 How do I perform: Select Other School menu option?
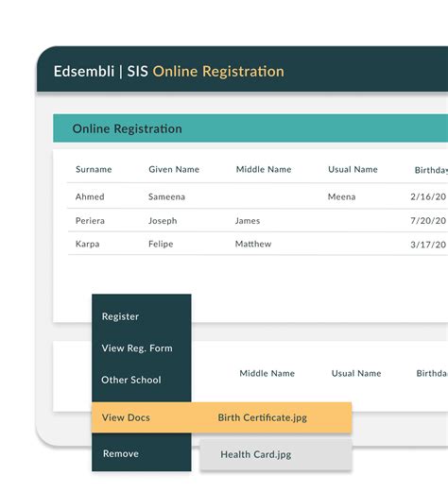click(x=131, y=380)
